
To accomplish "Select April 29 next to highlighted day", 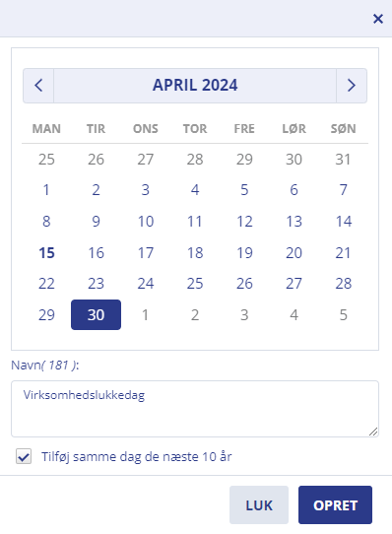I will point(46,314).
